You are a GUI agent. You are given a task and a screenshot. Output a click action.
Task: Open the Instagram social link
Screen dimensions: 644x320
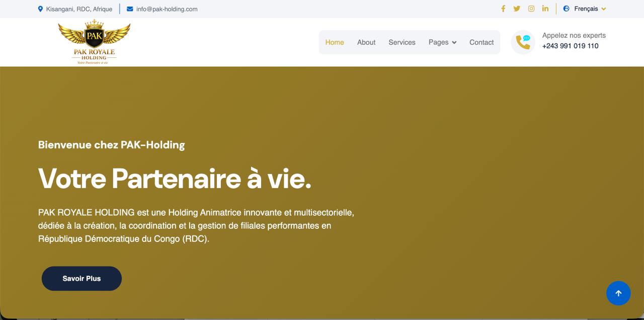(x=531, y=9)
